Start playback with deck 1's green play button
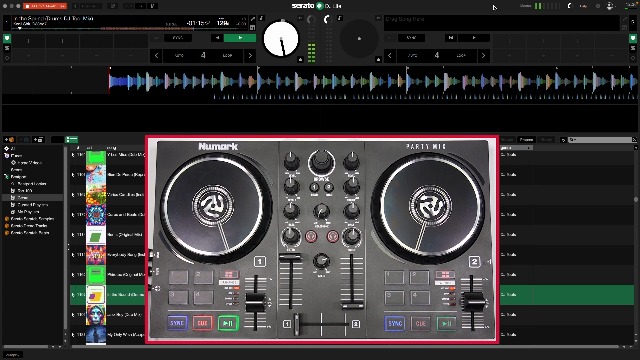 coord(240,38)
